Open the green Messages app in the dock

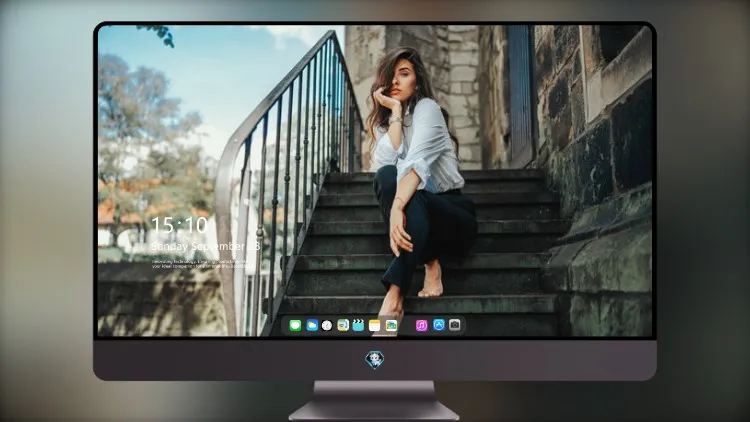(x=295, y=325)
